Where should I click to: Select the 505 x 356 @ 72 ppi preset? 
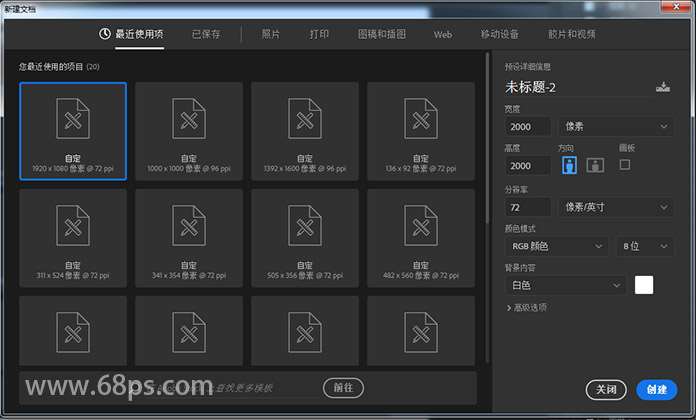305,238
